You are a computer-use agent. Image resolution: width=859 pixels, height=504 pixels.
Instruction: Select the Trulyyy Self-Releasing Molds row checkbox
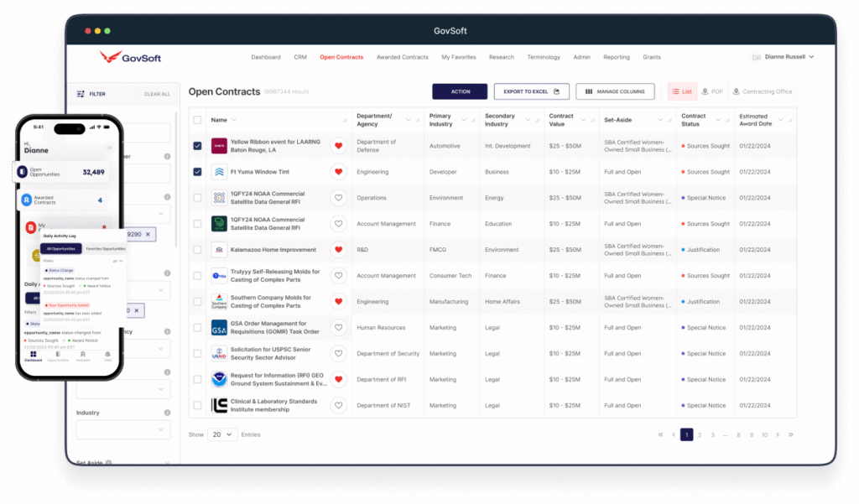[197, 276]
